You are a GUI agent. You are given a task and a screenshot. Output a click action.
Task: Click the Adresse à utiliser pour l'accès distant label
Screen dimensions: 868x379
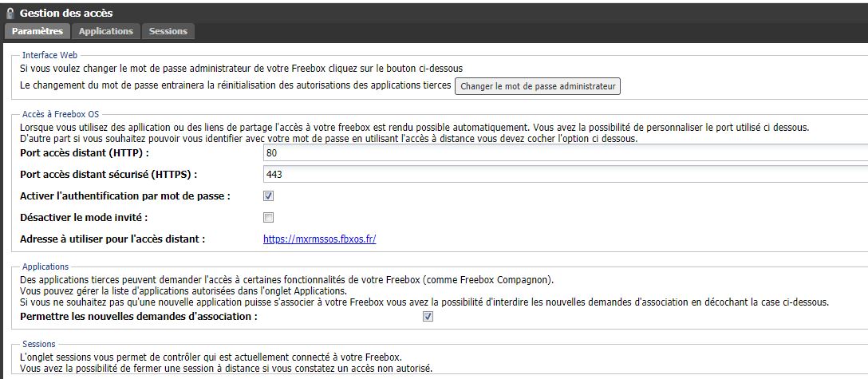112,239
